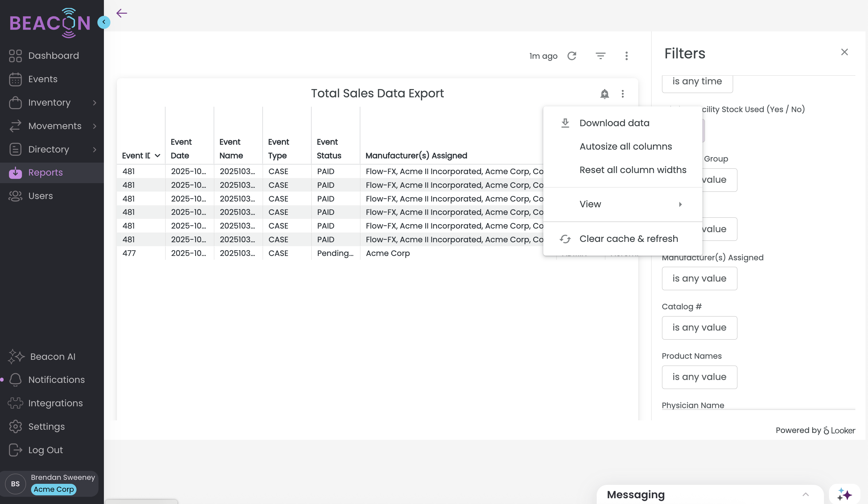
Task: Expand the Messaging panel
Action: [x=806, y=495]
